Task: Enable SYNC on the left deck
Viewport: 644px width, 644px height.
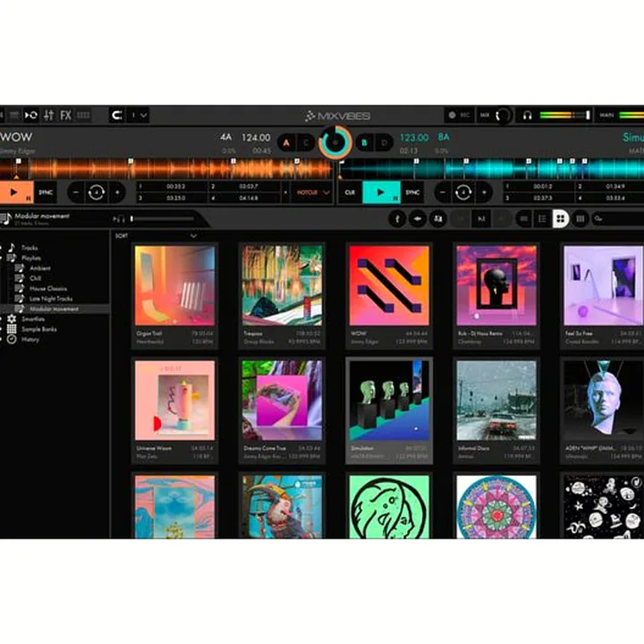Action: click(46, 192)
